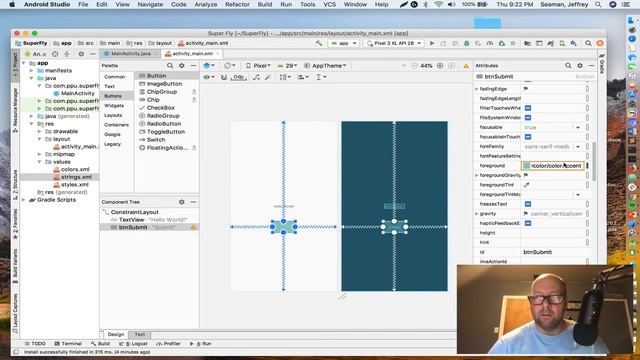Minimize the Attributes panel with the dash icon
This screenshot has width=640, height=360.
pyautogui.click(x=591, y=66)
